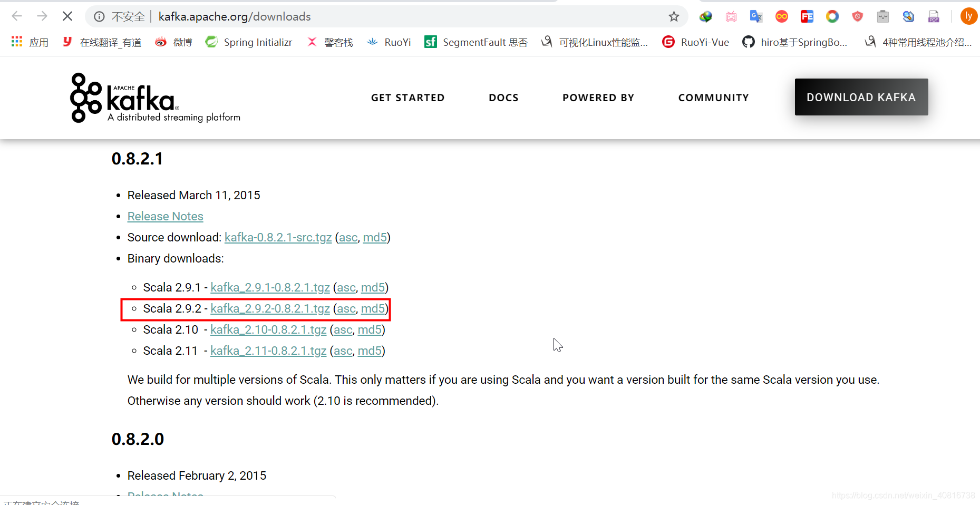This screenshot has height=505, width=980.
Task: Open asc signature for source download
Action: (348, 237)
